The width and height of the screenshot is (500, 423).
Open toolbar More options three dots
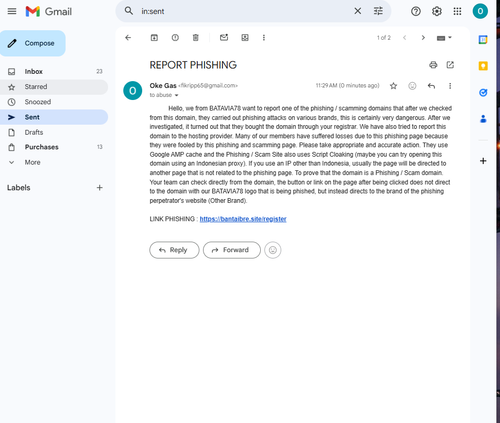click(264, 38)
